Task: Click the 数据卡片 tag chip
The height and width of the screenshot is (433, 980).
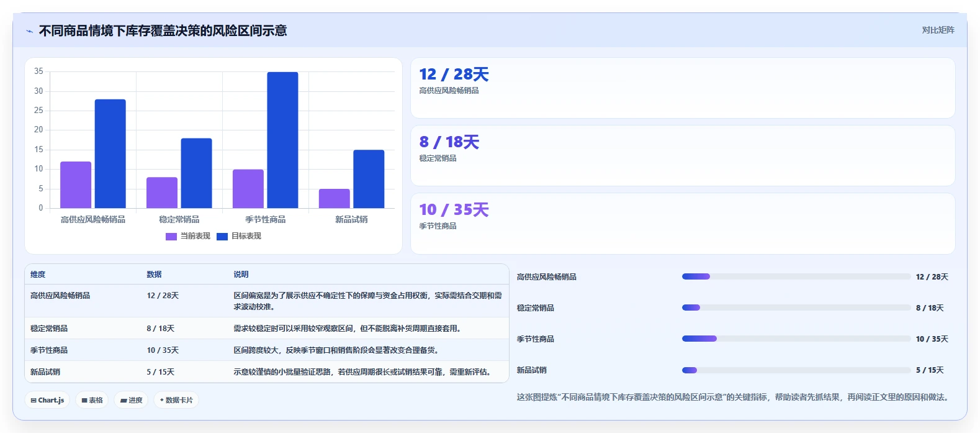Action: coord(176,400)
